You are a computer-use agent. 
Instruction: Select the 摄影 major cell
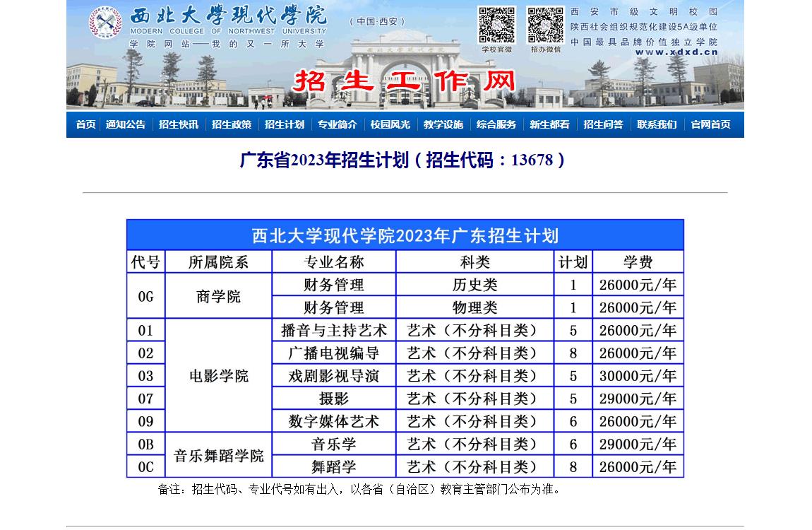[x=333, y=399]
